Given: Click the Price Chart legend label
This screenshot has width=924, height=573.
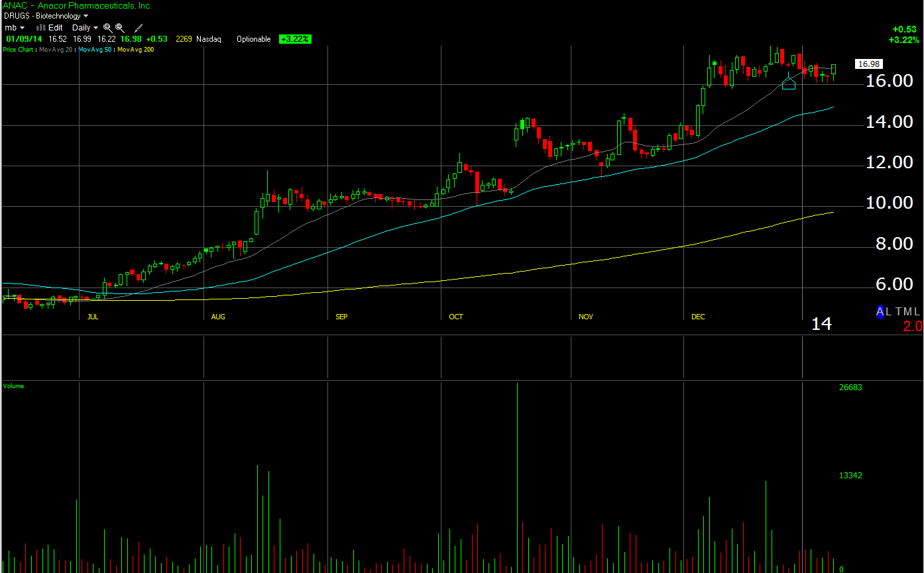Looking at the screenshot, I should pyautogui.click(x=19, y=50).
